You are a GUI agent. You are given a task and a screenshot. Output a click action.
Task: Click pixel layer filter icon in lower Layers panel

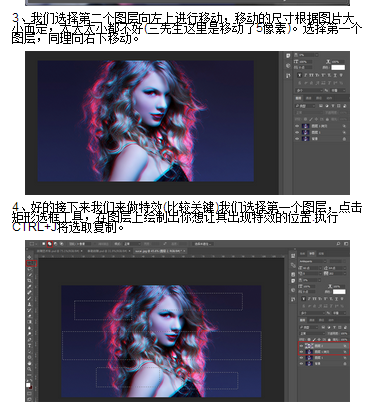click(323, 328)
